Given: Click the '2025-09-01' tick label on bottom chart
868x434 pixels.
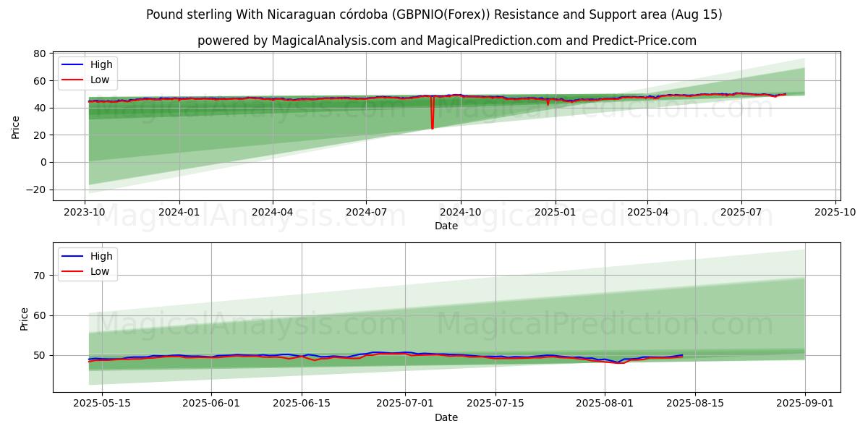Looking at the screenshot, I should tap(804, 404).
